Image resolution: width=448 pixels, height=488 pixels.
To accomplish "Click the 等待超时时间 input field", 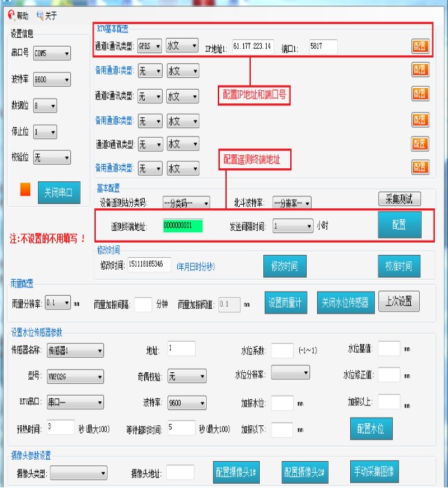I will (181, 428).
